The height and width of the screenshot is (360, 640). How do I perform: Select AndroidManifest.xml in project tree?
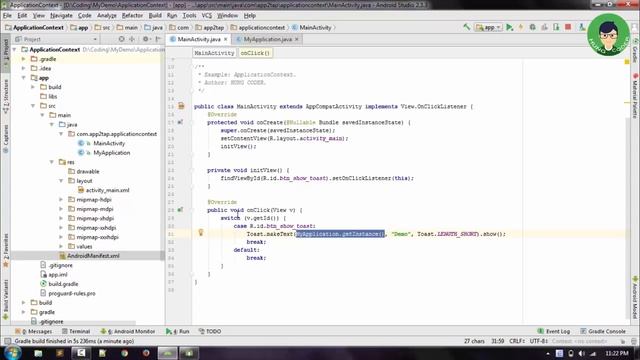(93, 256)
